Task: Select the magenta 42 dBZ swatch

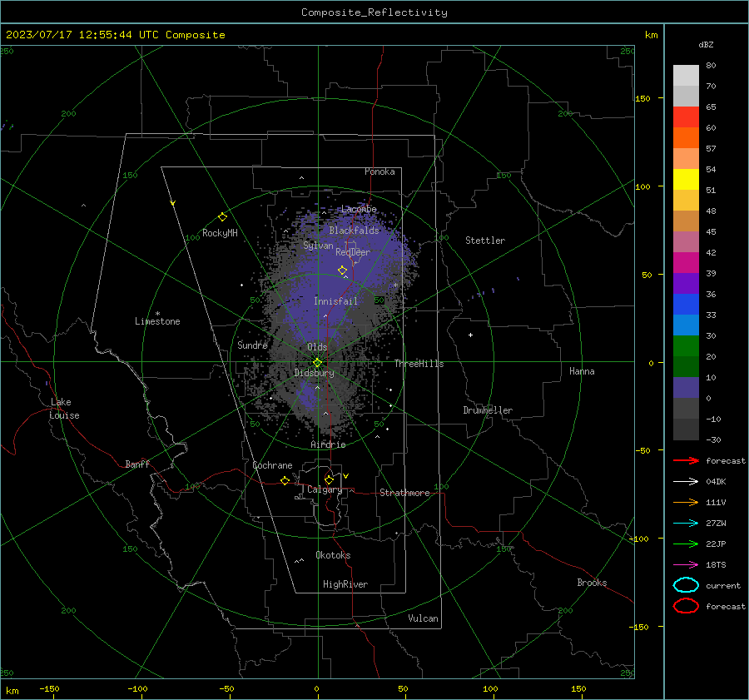Action: (x=686, y=263)
